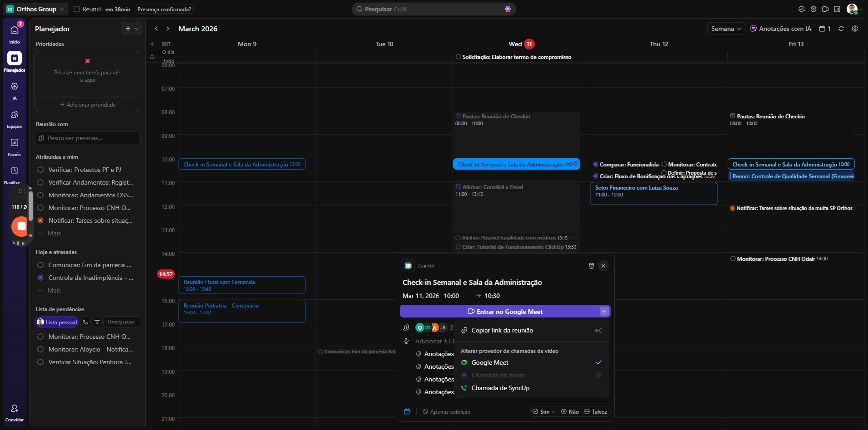This screenshot has width=868, height=430.
Task: Collapse the Google Meet options arrow
Action: pyautogui.click(x=604, y=311)
